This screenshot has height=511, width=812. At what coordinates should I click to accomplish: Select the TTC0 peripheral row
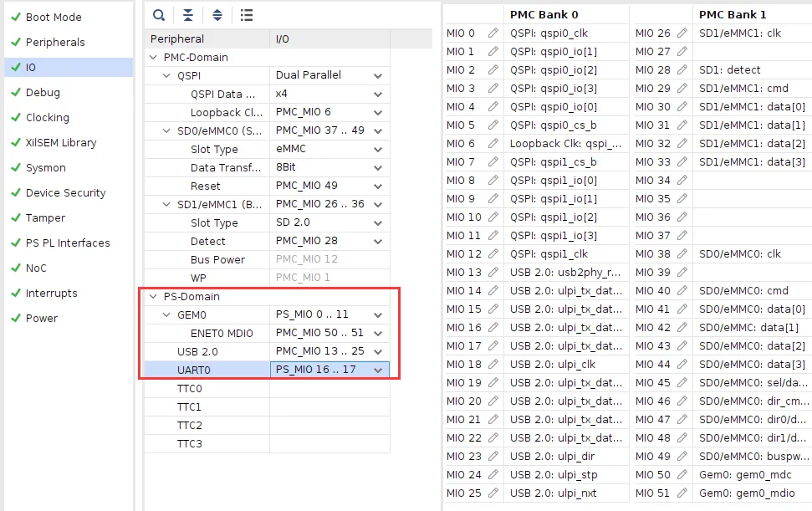point(190,389)
